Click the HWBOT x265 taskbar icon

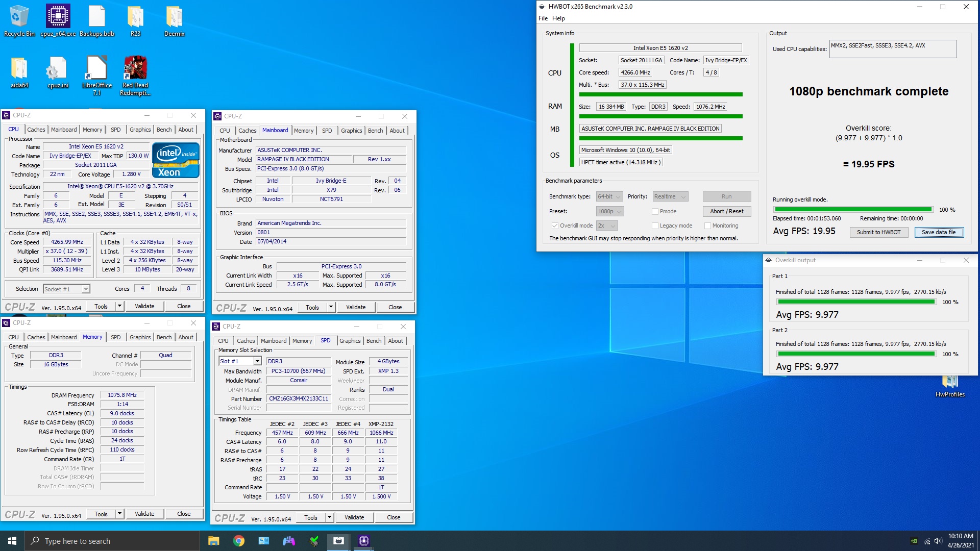click(x=339, y=541)
